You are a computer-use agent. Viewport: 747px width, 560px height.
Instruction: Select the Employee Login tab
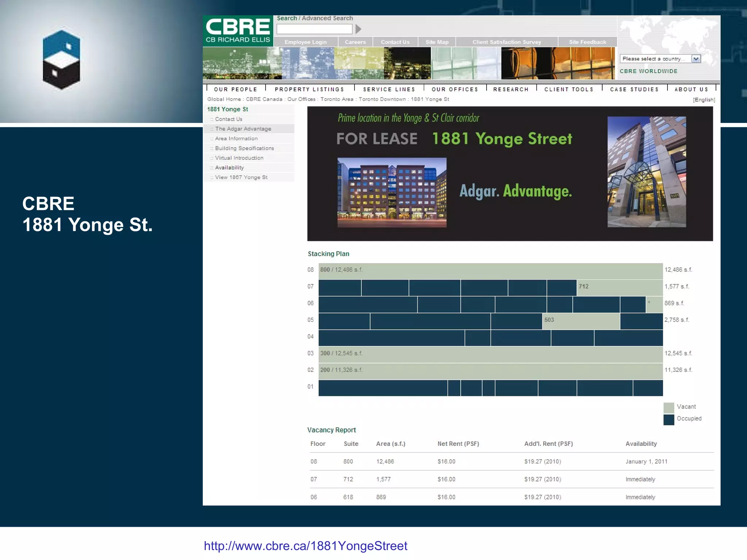305,42
